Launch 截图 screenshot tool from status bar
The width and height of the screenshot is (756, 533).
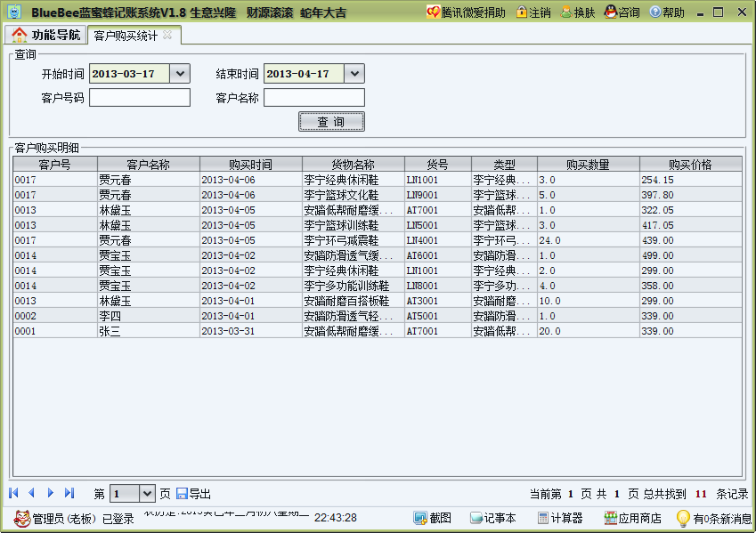[419, 518]
